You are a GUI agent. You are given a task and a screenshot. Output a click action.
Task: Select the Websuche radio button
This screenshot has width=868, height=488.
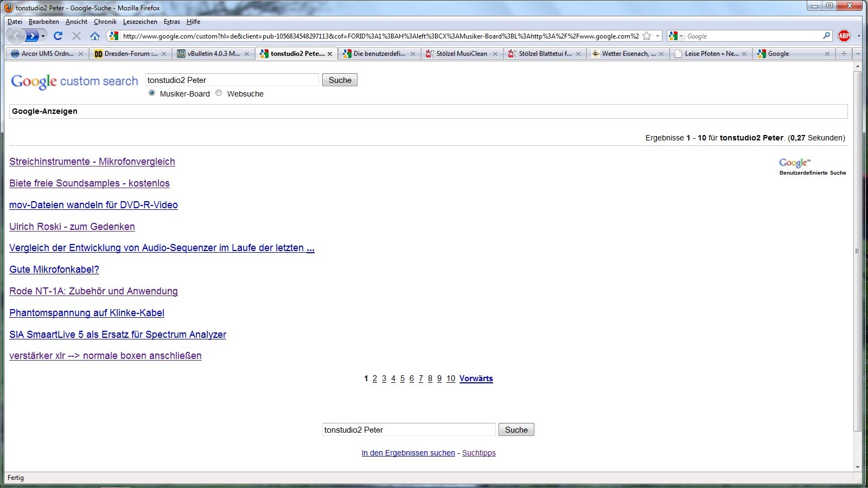pos(219,93)
